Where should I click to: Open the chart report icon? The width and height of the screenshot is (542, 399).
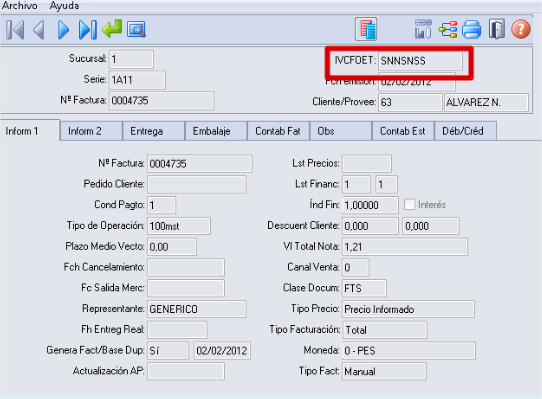423,29
